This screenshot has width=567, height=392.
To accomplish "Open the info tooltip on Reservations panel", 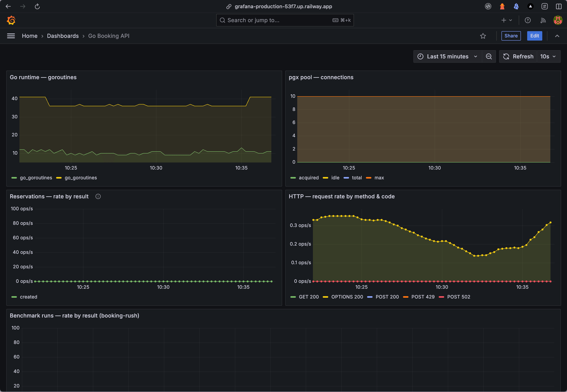I will point(98,196).
